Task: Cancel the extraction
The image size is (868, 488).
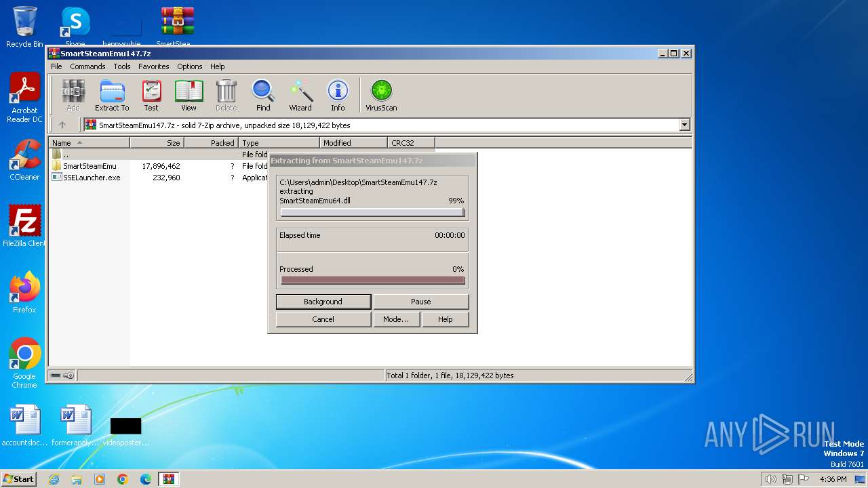Action: pyautogui.click(x=323, y=319)
